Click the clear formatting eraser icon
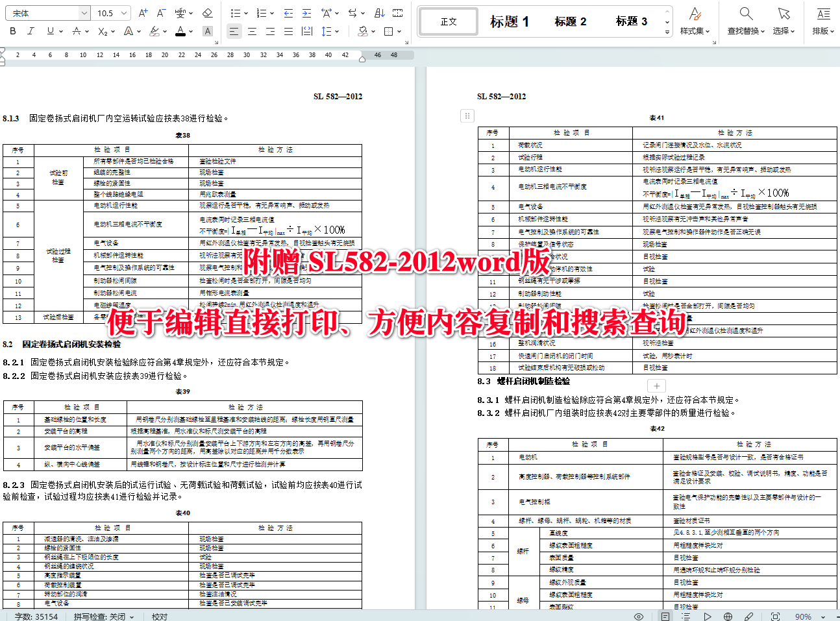This screenshot has width=840, height=621. click(x=208, y=13)
